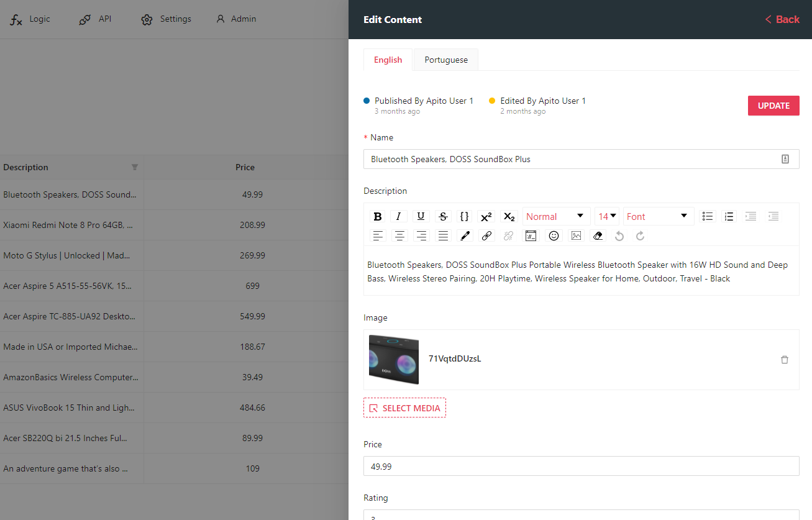Click the unlink broken chain icon
Viewport: 812px width, 520px height.
pyautogui.click(x=509, y=235)
